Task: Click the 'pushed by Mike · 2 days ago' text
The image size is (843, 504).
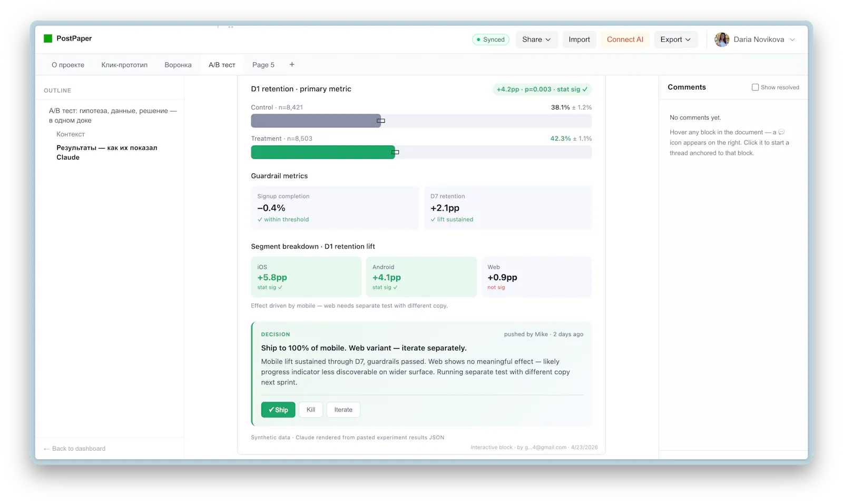Action: (543, 334)
